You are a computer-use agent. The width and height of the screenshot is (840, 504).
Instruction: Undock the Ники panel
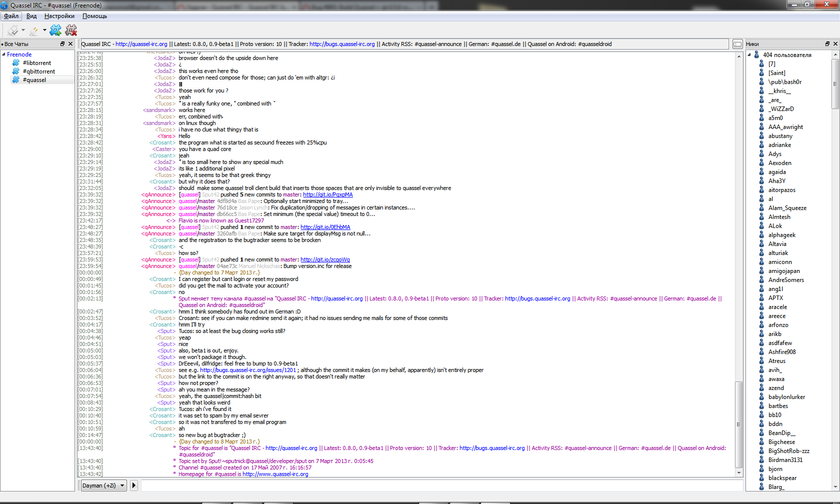tap(827, 44)
